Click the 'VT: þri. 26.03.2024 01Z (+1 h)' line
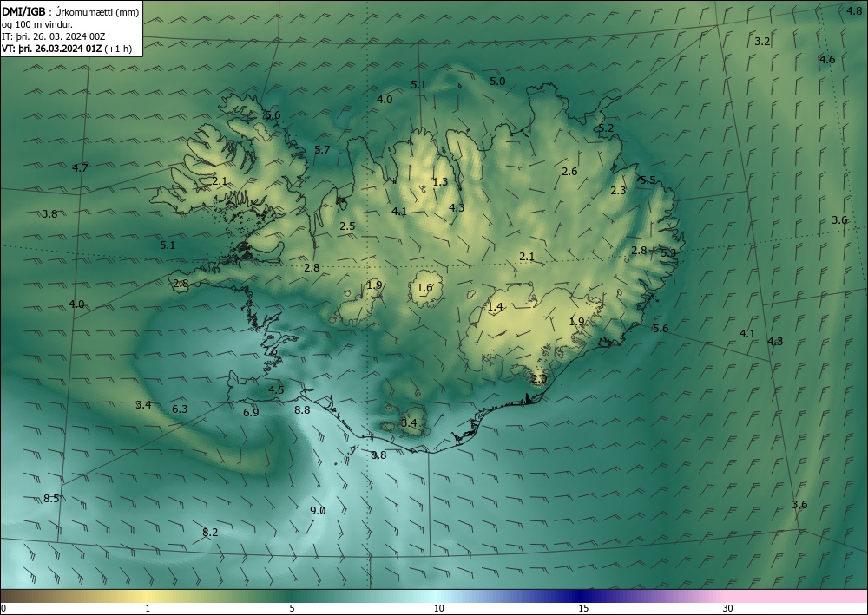This screenshot has width=868, height=615. point(67,49)
